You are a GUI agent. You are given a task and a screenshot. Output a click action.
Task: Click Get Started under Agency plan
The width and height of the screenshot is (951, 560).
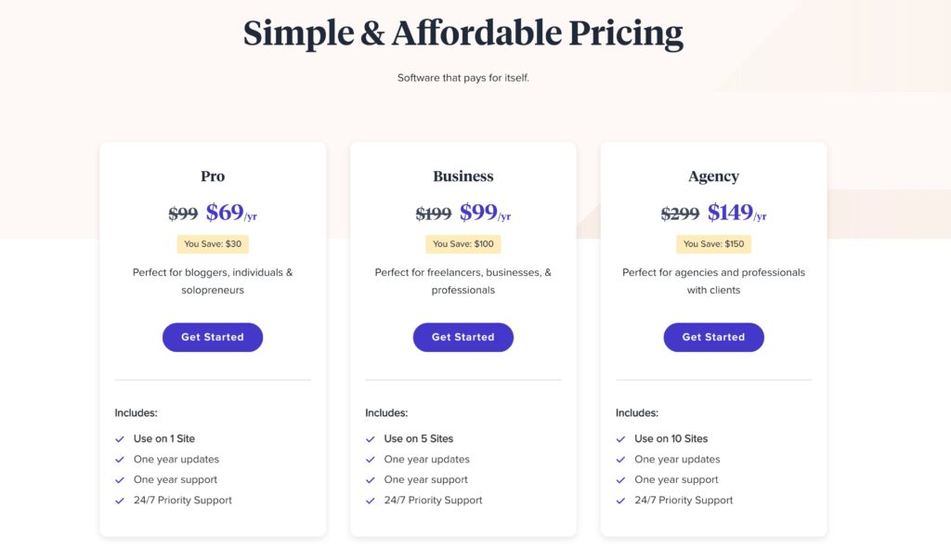713,337
